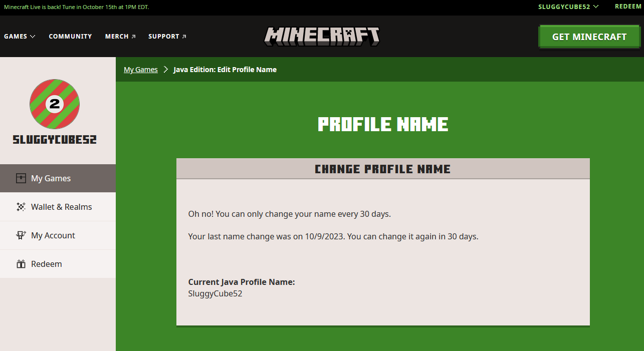Open the Merch external link

pyautogui.click(x=120, y=37)
